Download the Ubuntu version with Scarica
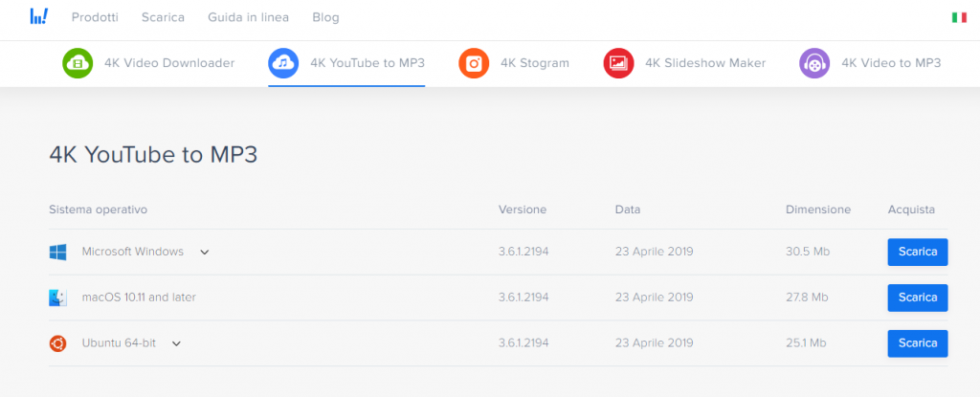This screenshot has height=397, width=980. coord(918,343)
